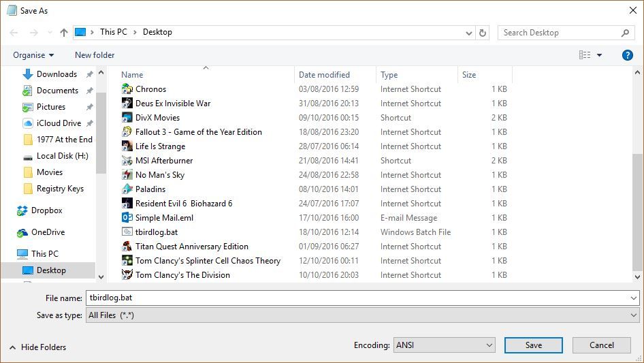Click the Paladins shortcut icon
The width and height of the screenshot is (644, 363).
127,189
